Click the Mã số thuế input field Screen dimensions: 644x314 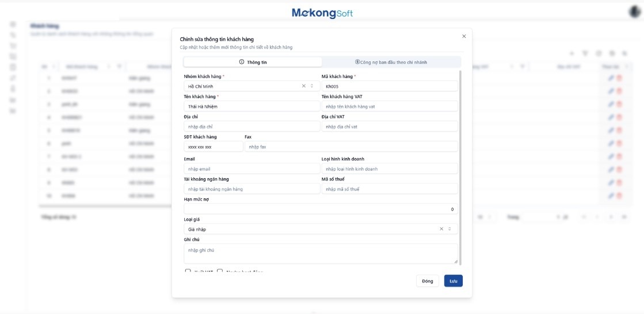[390, 189]
